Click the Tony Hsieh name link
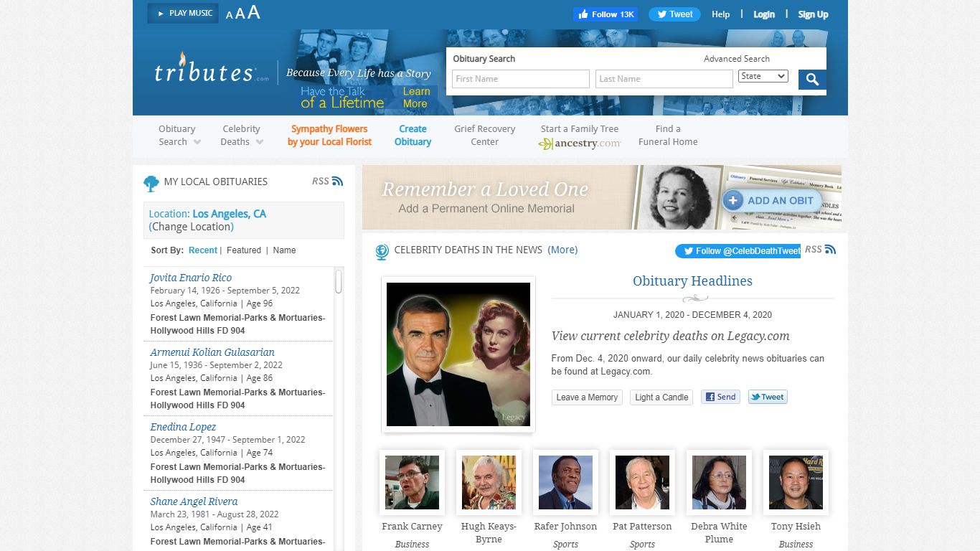This screenshot has width=980, height=551. pos(796,527)
